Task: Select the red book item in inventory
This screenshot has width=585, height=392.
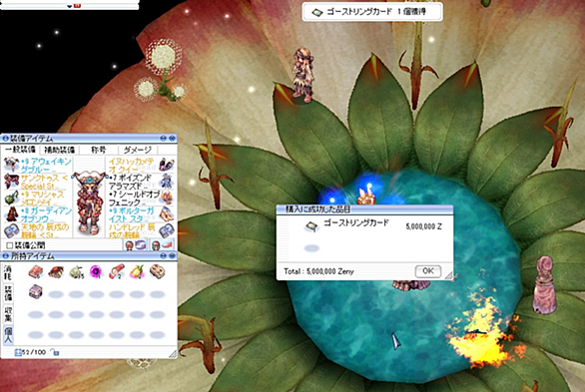Action: [36, 272]
